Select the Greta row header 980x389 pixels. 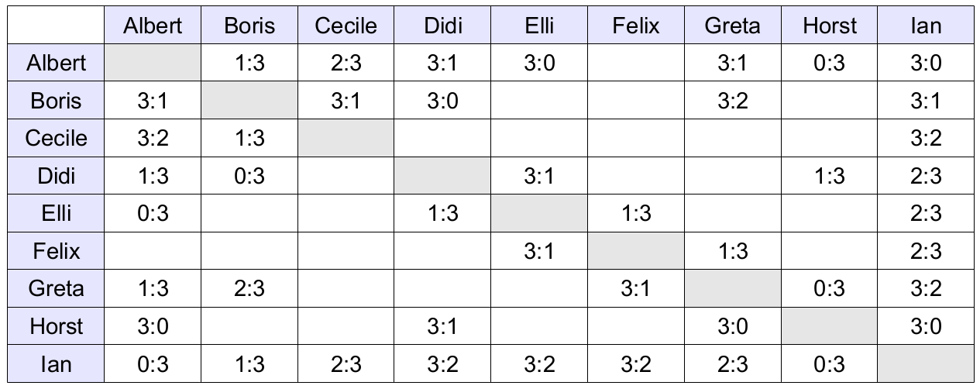[56, 289]
